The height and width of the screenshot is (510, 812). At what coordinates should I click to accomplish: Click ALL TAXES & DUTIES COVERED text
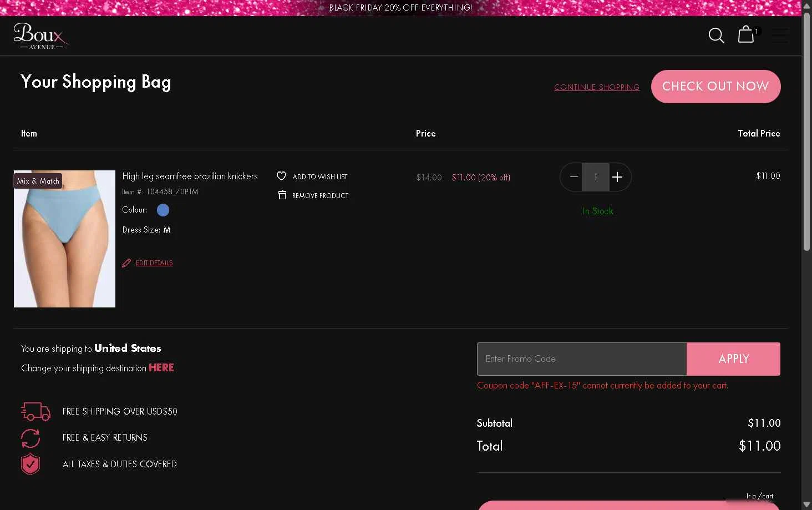tap(120, 464)
